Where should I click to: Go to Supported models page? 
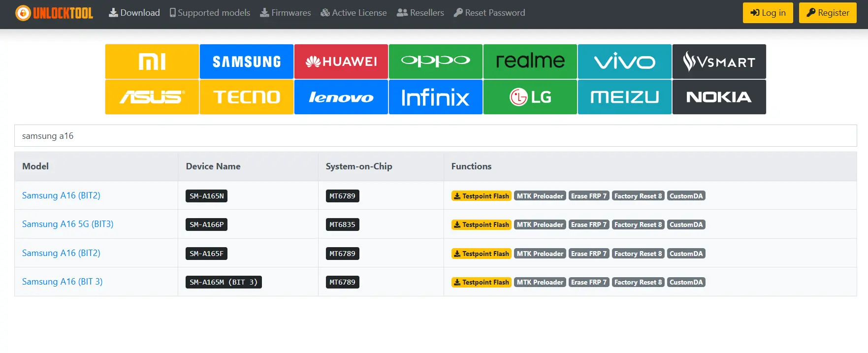click(x=210, y=13)
